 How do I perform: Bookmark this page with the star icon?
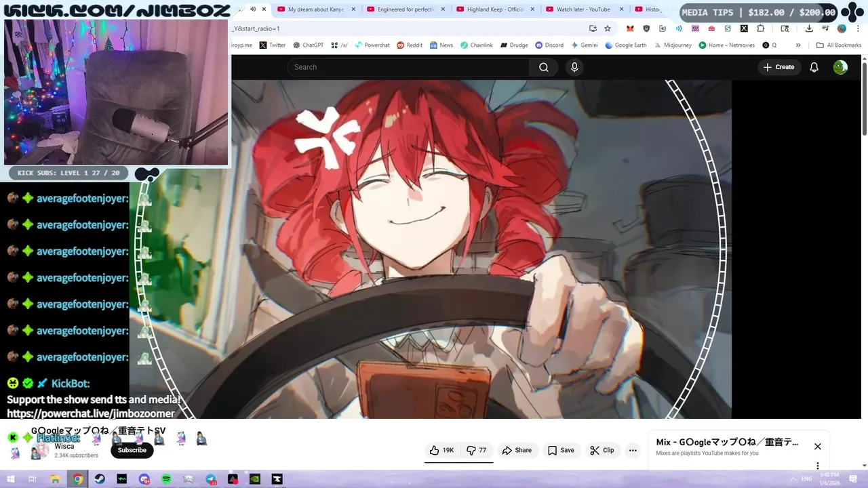click(608, 28)
